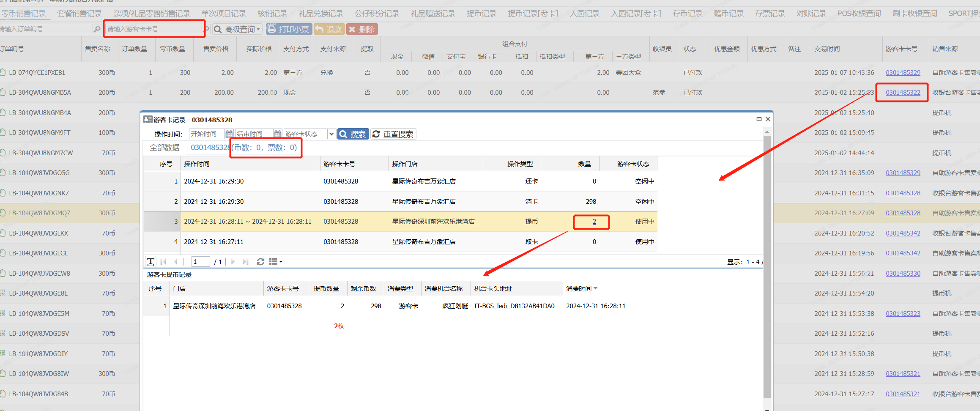Viewport: 980px width, 411px height.
Task: Switch to 核销记录 tab
Action: tap(272, 14)
